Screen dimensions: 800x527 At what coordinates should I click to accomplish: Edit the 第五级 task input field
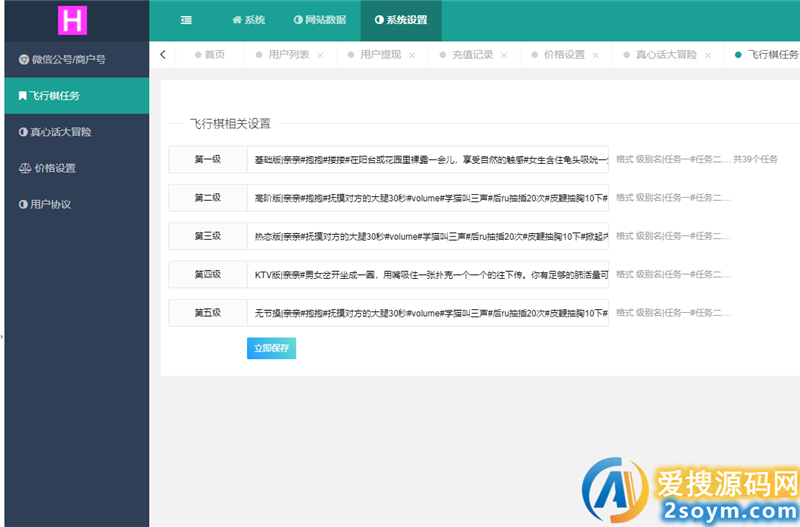click(428, 313)
